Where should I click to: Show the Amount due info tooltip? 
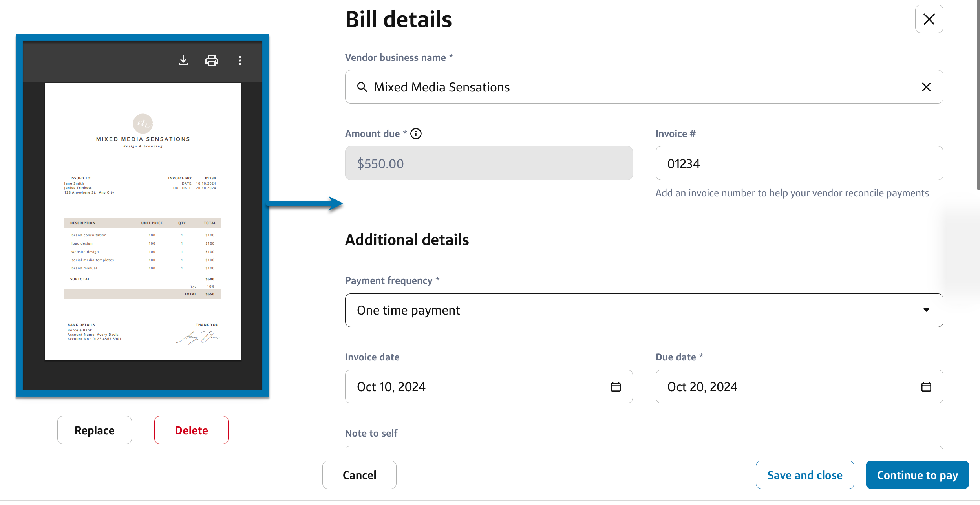pyautogui.click(x=416, y=134)
